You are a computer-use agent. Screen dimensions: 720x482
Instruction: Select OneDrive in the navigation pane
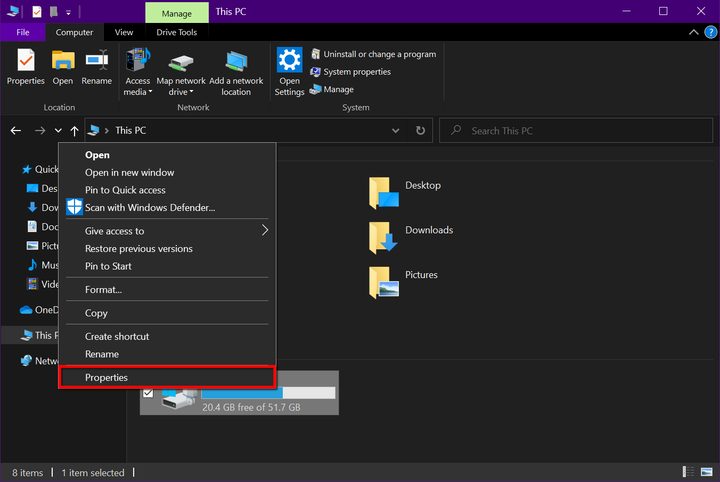[39, 310]
